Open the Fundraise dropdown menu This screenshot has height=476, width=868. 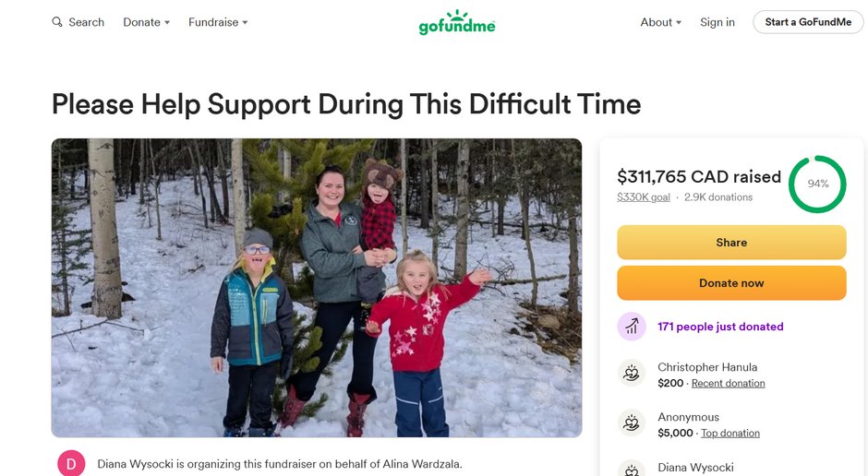pyautogui.click(x=218, y=22)
